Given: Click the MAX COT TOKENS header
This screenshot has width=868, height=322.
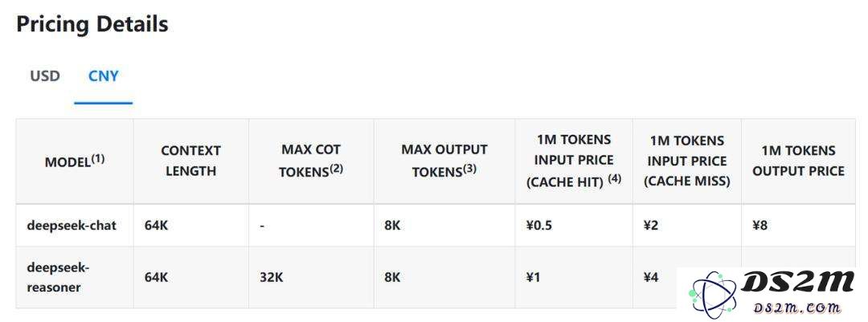Looking at the screenshot, I should tap(311, 161).
